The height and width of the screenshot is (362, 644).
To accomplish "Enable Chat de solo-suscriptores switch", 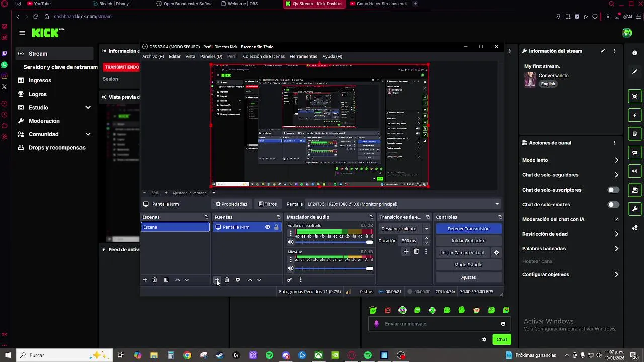I will click(613, 190).
